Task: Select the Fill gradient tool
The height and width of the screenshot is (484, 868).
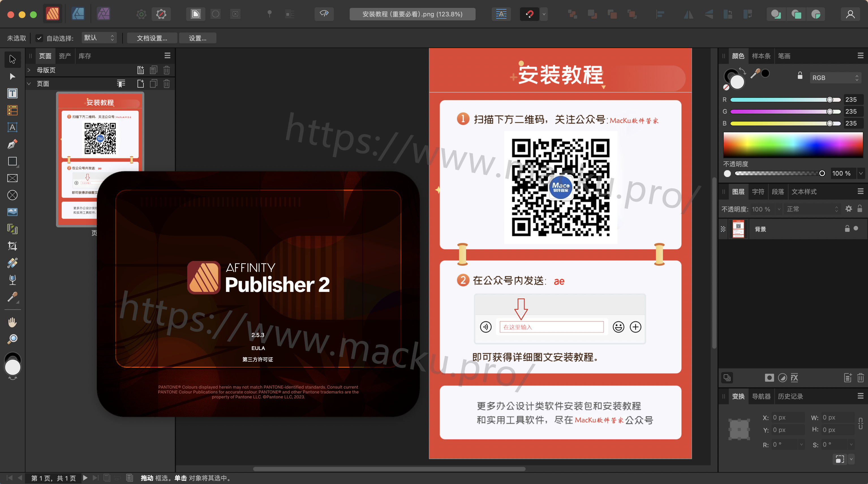Action: (x=12, y=263)
